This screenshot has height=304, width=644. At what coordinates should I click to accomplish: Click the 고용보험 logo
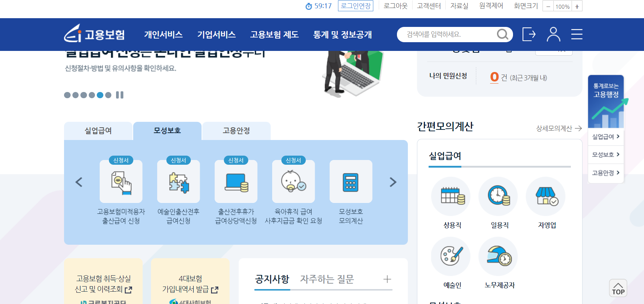click(95, 34)
